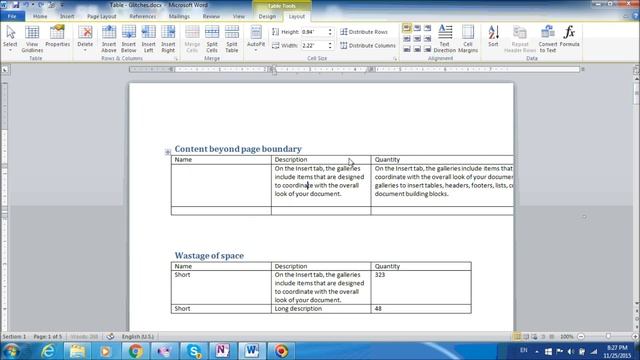Viewport: 640px width, 360px height.
Task: Select Align Top Right alignment
Action: [427, 28]
